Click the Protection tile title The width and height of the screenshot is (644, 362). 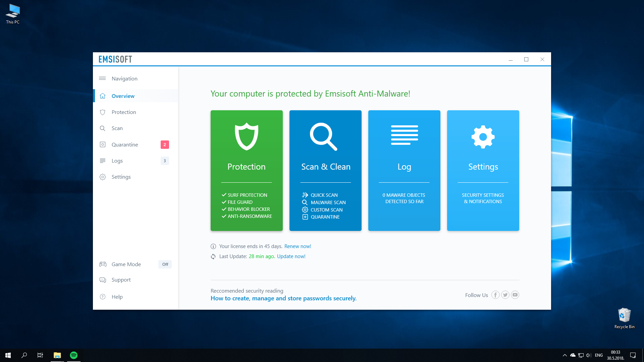247,167
